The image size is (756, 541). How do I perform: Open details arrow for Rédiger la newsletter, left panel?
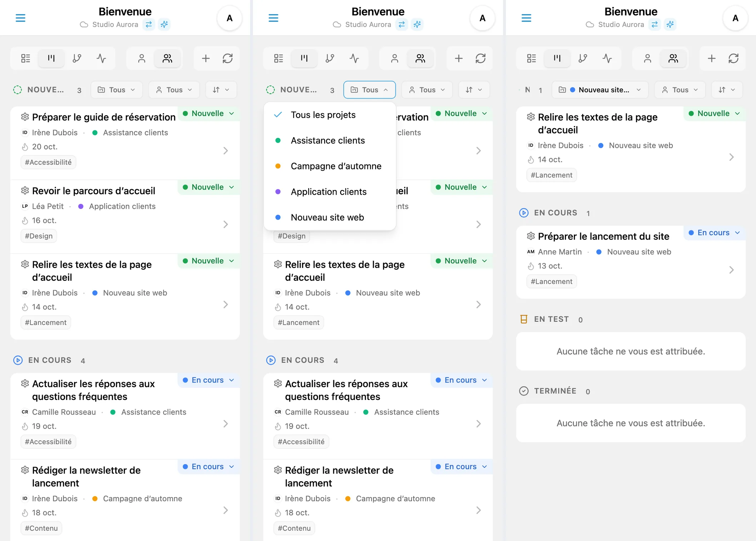(225, 510)
